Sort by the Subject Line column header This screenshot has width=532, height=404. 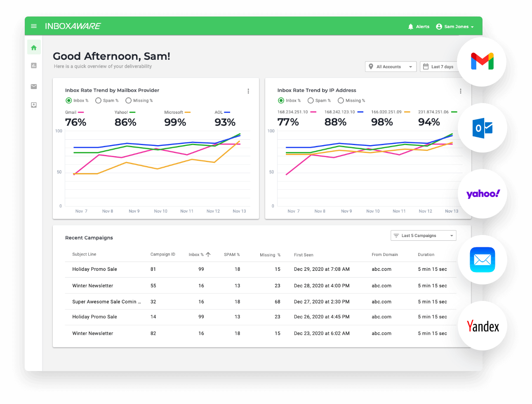click(x=84, y=254)
